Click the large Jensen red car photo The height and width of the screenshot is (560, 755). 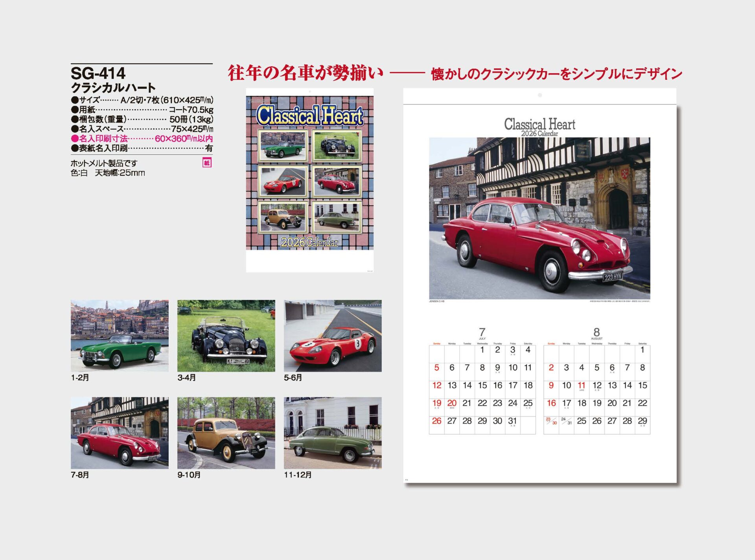click(x=540, y=218)
